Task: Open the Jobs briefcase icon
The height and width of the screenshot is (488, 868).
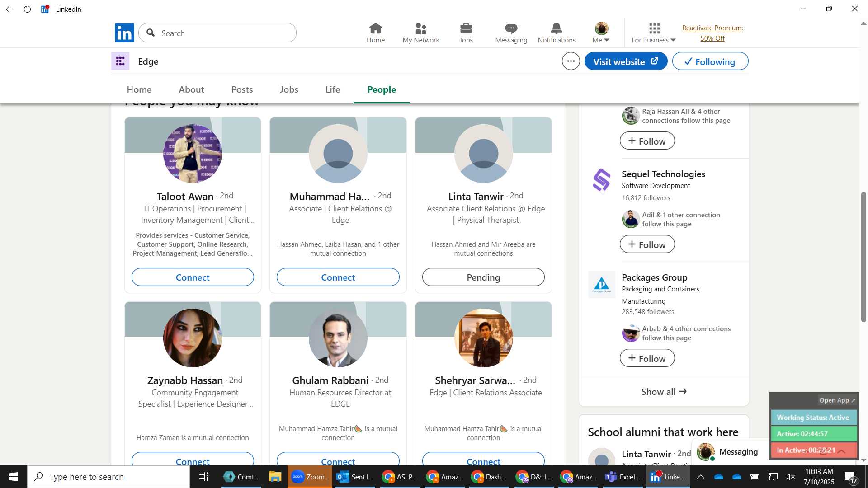Action: (466, 33)
